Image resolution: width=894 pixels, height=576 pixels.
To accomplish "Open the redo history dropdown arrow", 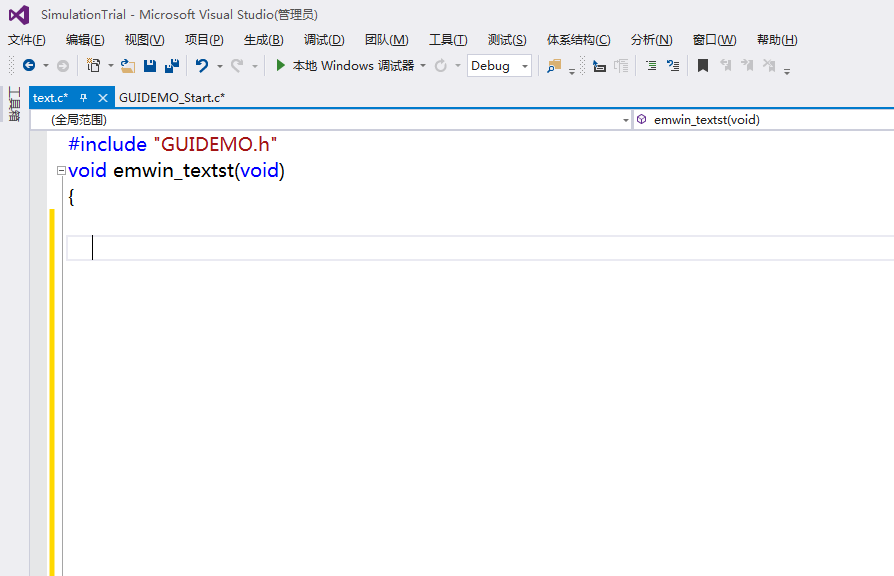I will point(255,66).
